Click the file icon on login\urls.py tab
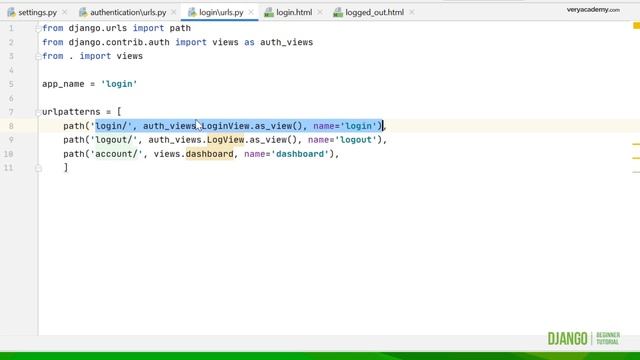Viewport: 640px width, 360px height. [x=192, y=13]
